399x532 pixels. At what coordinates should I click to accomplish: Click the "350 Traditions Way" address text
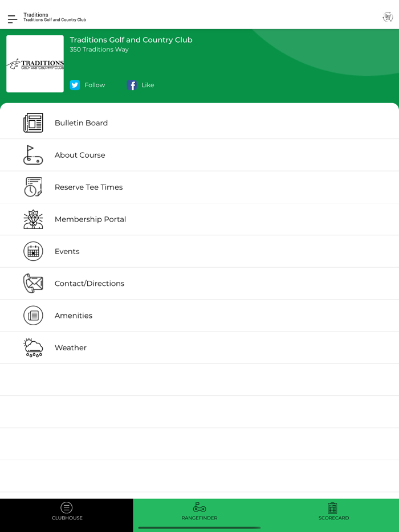[x=99, y=50]
